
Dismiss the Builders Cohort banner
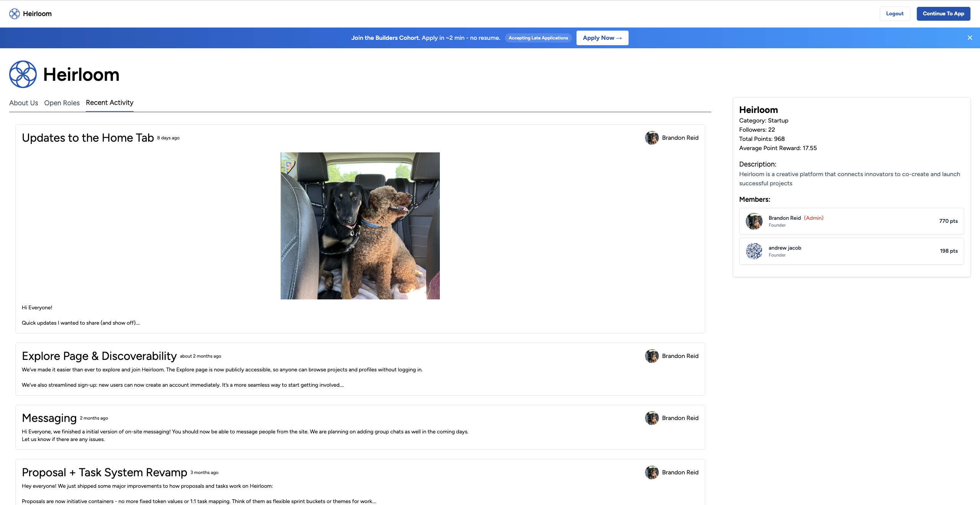tap(970, 38)
